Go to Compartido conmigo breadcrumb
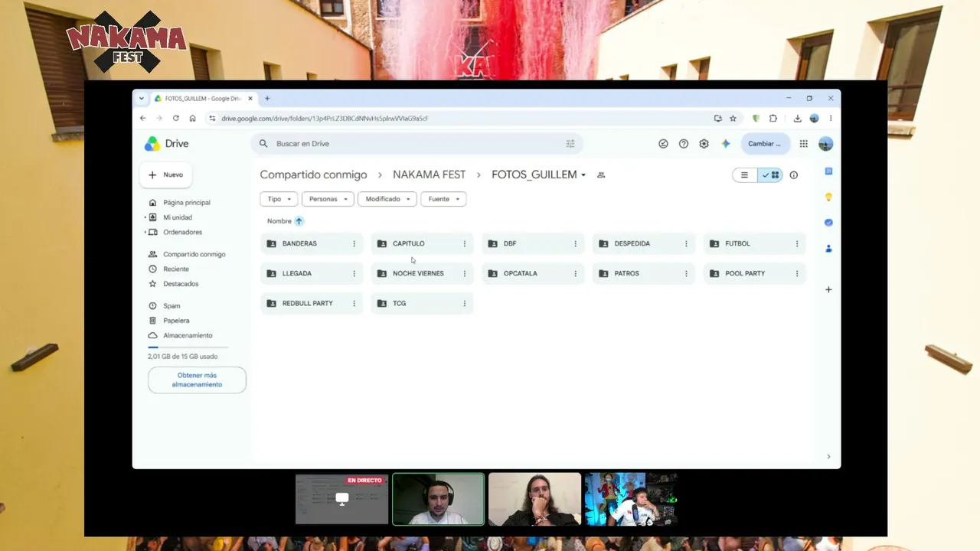980x551 pixels. point(314,175)
